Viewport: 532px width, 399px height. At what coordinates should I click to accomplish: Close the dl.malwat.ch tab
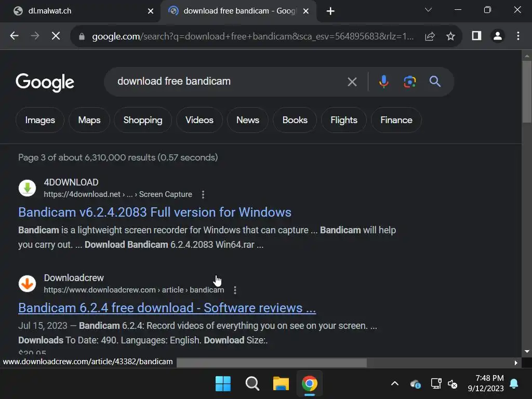151,11
